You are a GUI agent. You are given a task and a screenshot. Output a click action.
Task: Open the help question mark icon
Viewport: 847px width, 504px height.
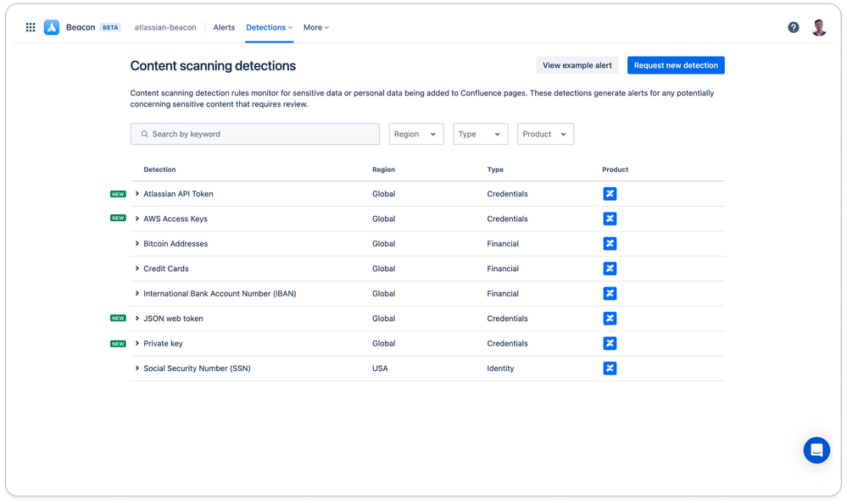(793, 27)
